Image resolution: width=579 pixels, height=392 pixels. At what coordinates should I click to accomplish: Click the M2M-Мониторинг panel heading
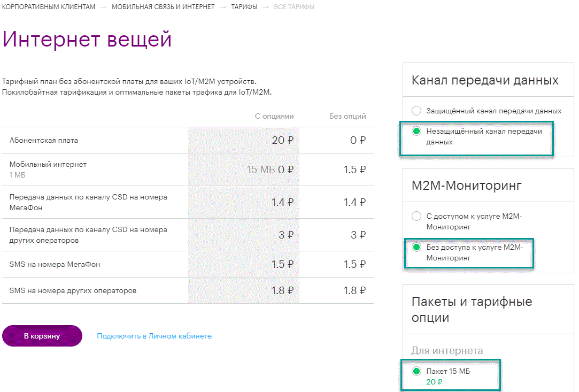pos(467,186)
